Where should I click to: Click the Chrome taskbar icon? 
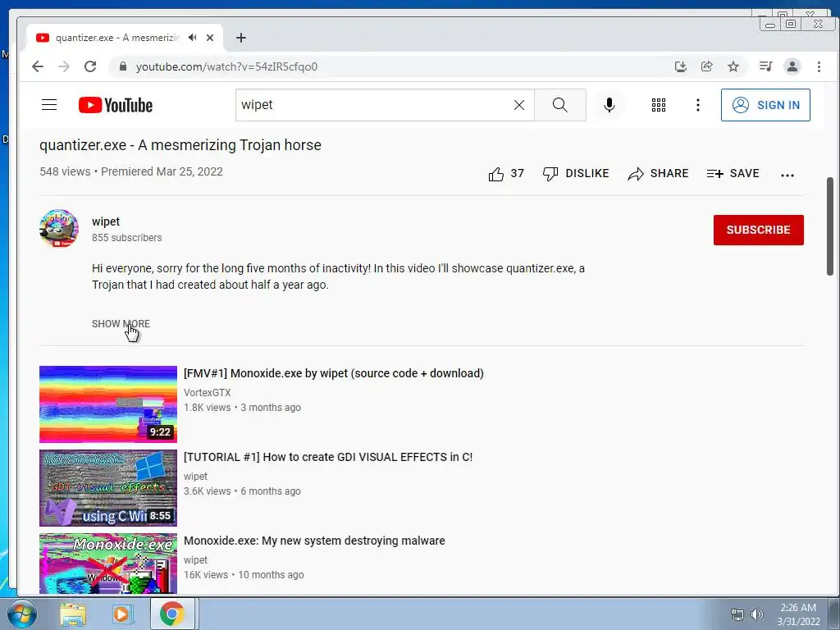pyautogui.click(x=171, y=614)
